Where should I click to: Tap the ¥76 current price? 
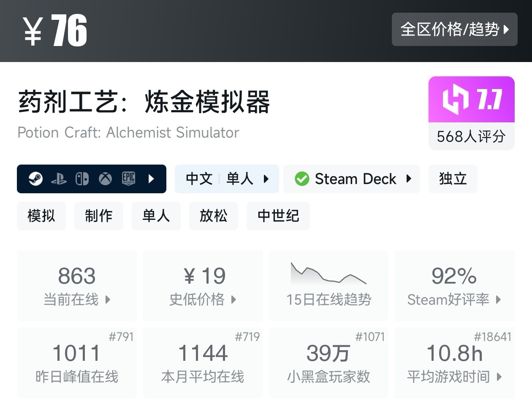[55, 30]
